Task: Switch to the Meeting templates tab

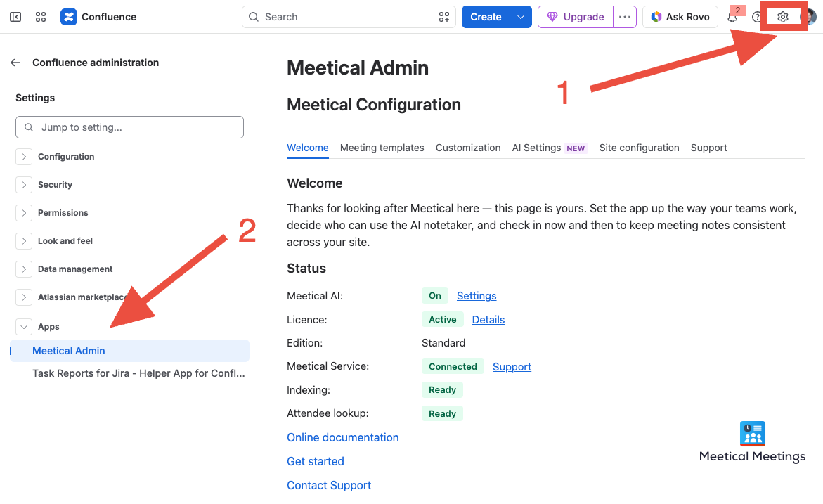Action: (382, 148)
